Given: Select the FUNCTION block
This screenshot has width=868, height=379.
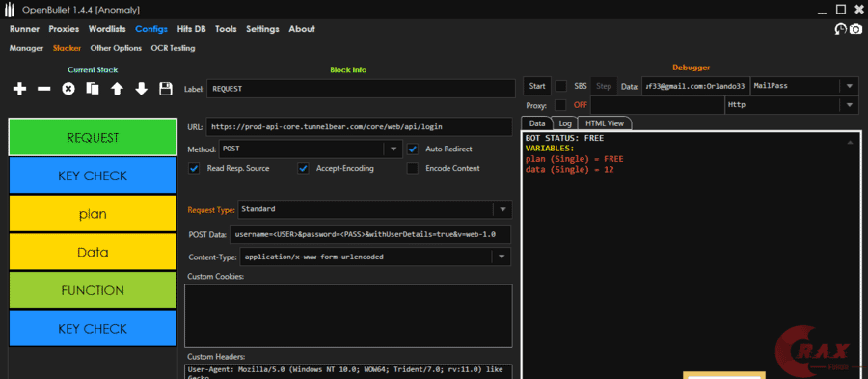Looking at the screenshot, I should tap(93, 290).
